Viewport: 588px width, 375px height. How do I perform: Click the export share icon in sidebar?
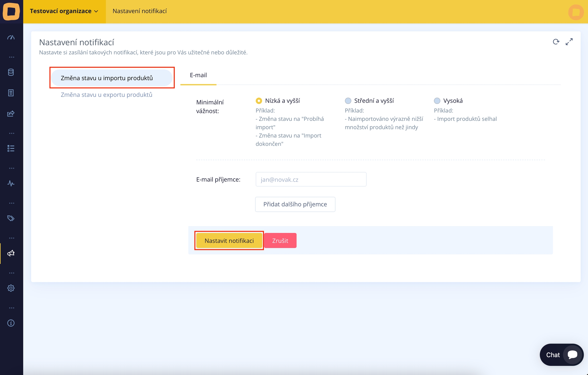coord(11,113)
